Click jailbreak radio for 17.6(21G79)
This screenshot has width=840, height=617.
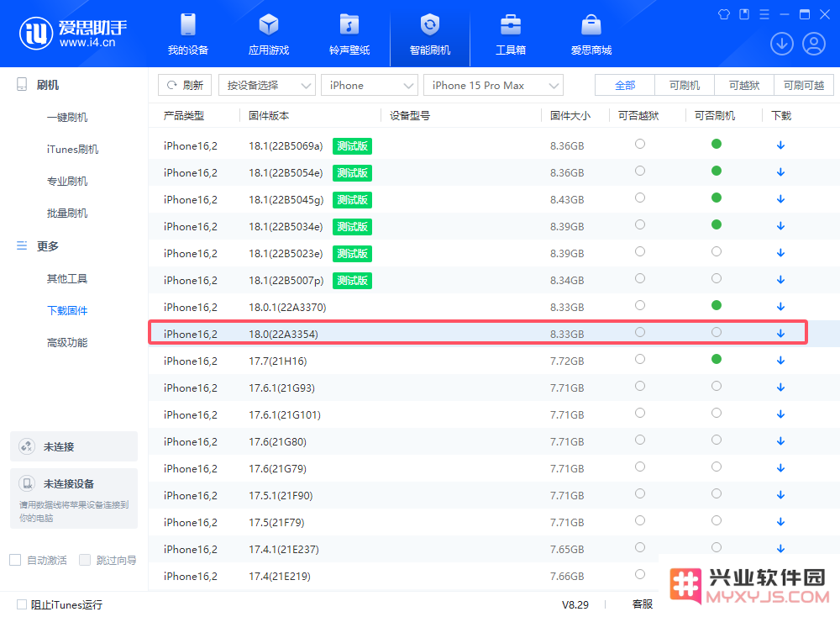[639, 467]
